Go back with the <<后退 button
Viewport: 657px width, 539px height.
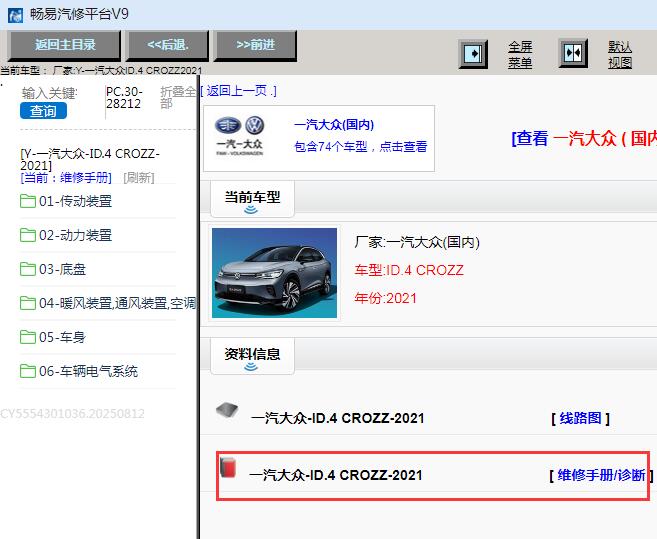(167, 45)
